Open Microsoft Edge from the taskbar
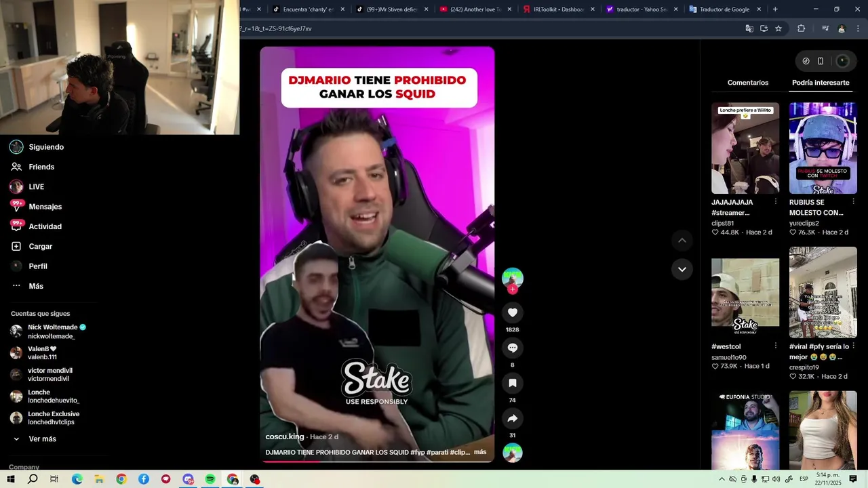 [x=77, y=479]
